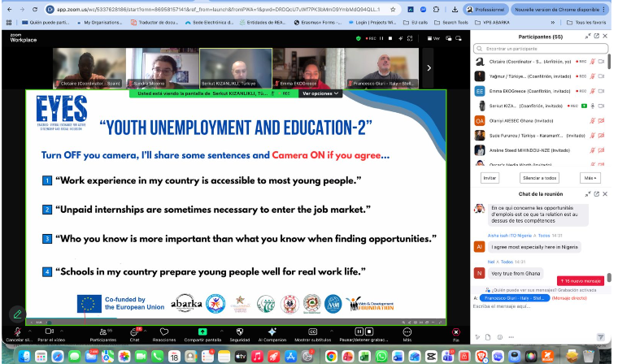Viewport: 618px width, 364px height.
Task: Pop out the Participantes panel
Action: 596,37
